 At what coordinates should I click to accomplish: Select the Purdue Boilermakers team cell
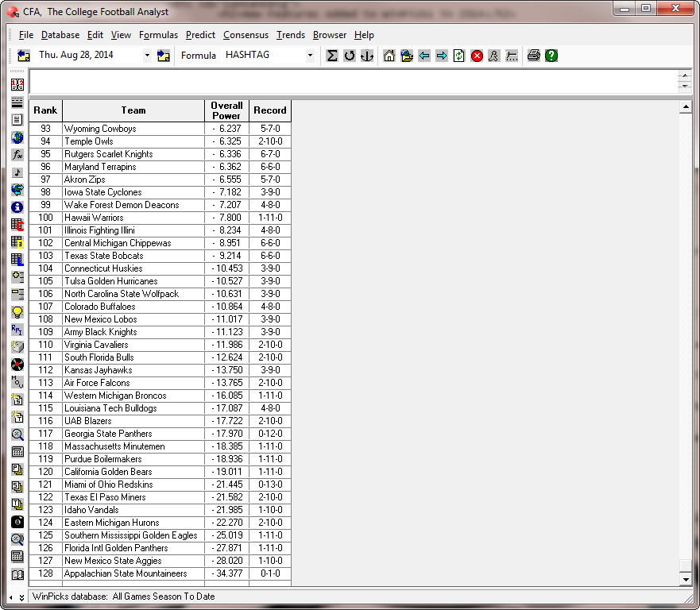point(133,459)
